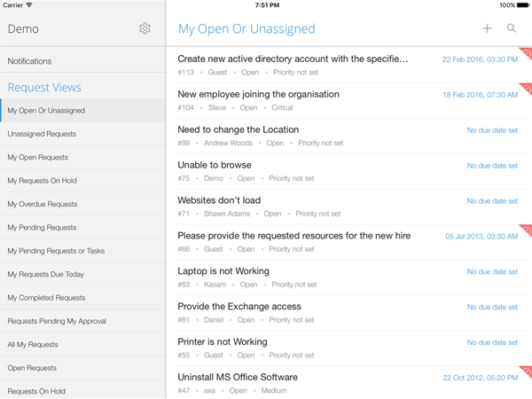Show My Requests On Hold
Viewport: 532px width, 399px height.
[42, 181]
